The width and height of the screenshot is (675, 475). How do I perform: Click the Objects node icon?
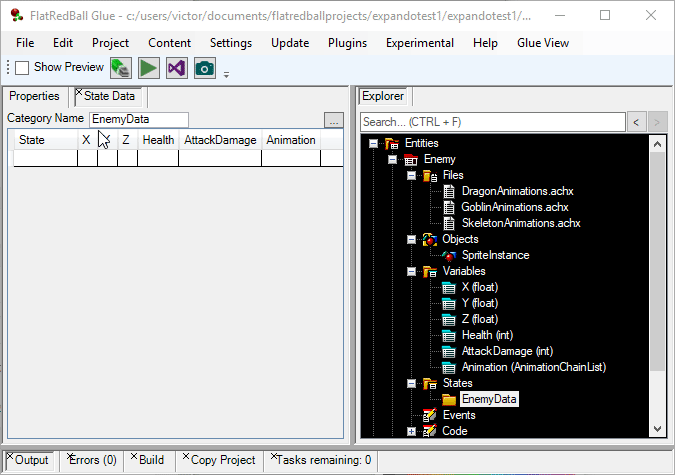click(x=430, y=239)
